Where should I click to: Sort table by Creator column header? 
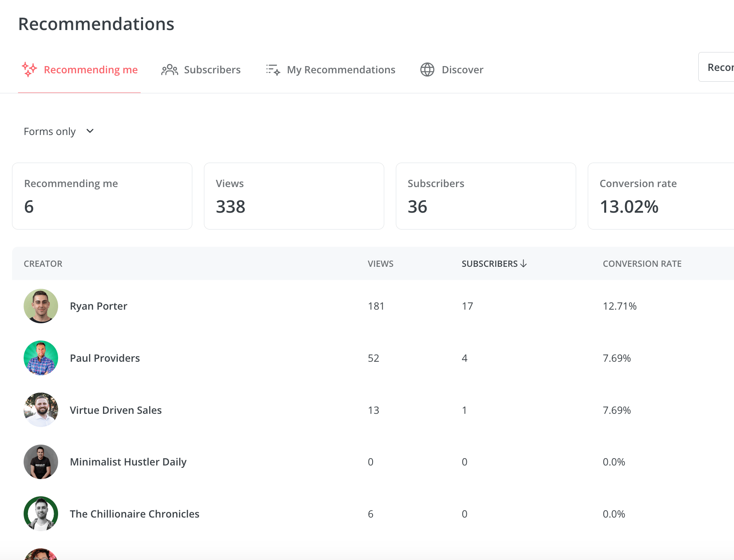(x=43, y=264)
